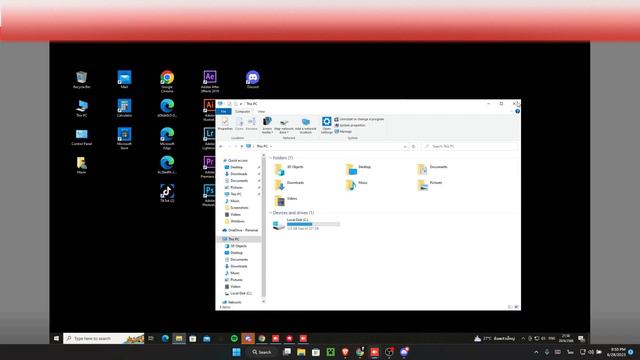Expand the Access media dropdown

tap(267, 132)
